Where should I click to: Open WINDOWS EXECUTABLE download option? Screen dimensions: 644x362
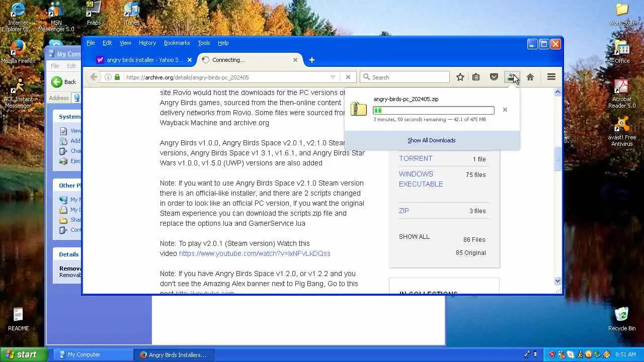pos(421,179)
